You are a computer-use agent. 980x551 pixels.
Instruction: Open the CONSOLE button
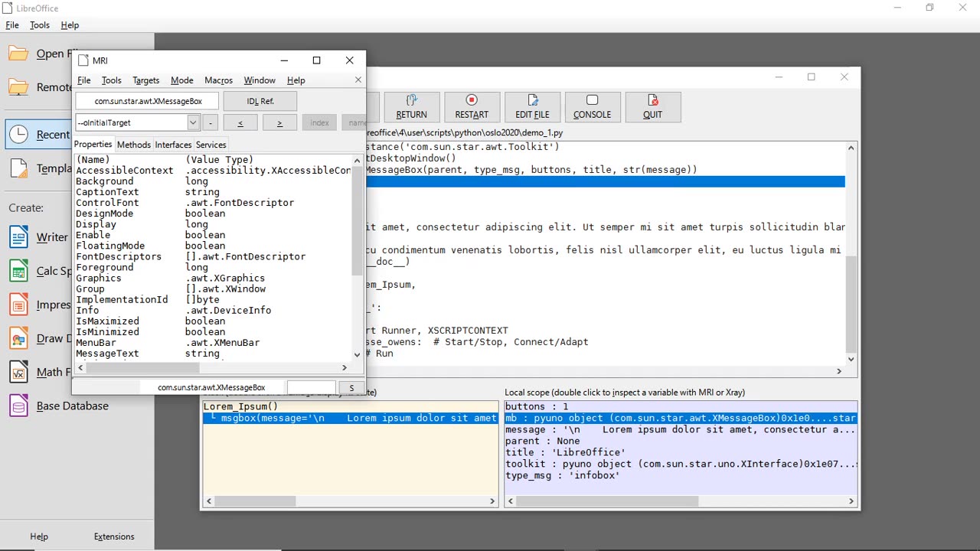tap(592, 106)
